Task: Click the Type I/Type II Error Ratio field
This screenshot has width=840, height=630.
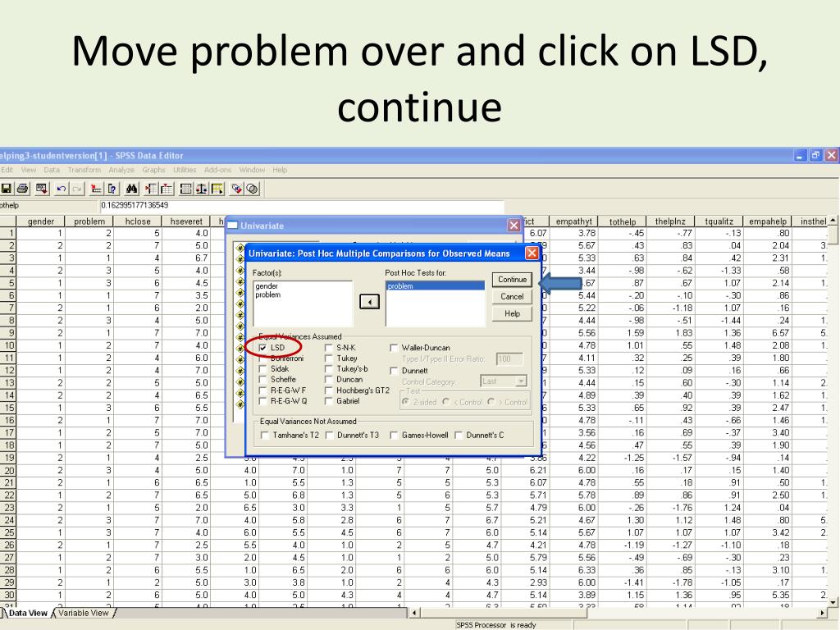Action: point(509,359)
